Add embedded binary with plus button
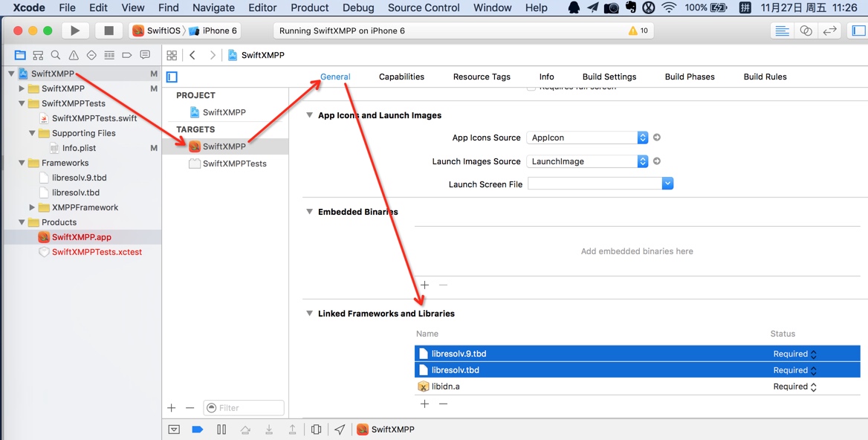This screenshot has width=868, height=440. pyautogui.click(x=424, y=285)
